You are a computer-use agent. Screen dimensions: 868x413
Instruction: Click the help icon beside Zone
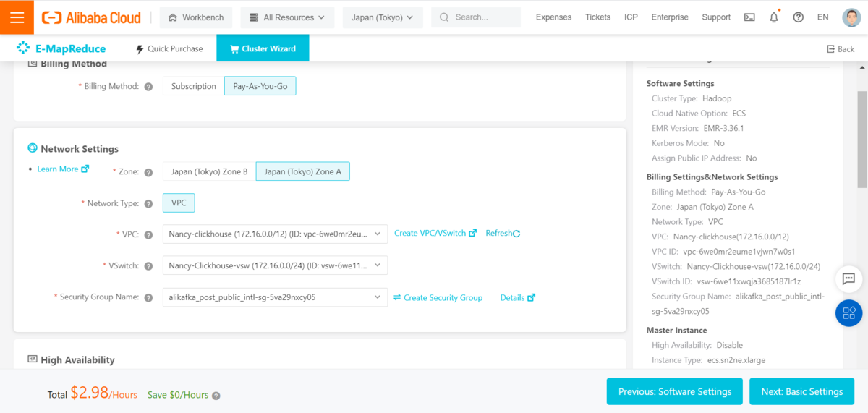pos(148,172)
